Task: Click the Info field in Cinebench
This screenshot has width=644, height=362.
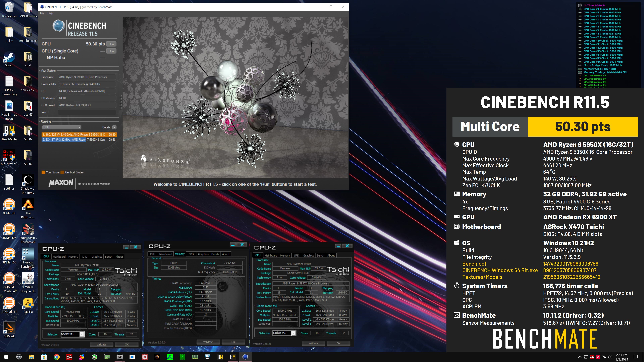Action: tap(87, 112)
